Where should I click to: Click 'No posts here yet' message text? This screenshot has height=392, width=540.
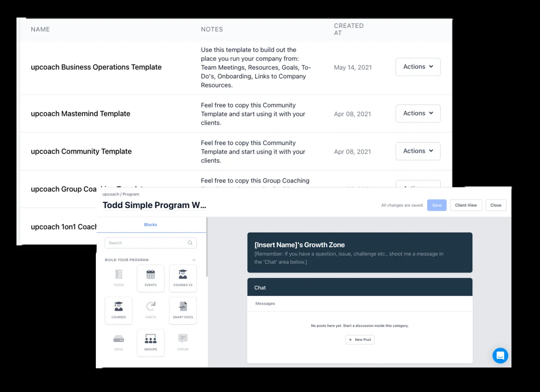tap(360, 325)
